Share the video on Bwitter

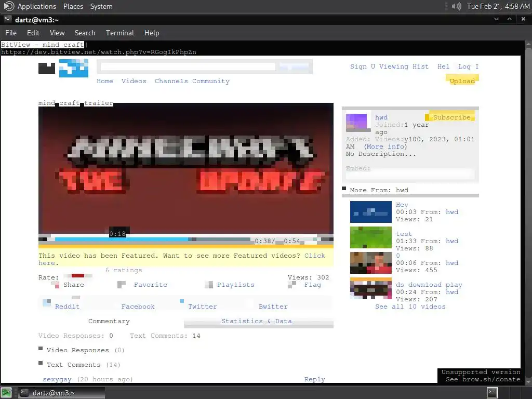[x=273, y=307]
